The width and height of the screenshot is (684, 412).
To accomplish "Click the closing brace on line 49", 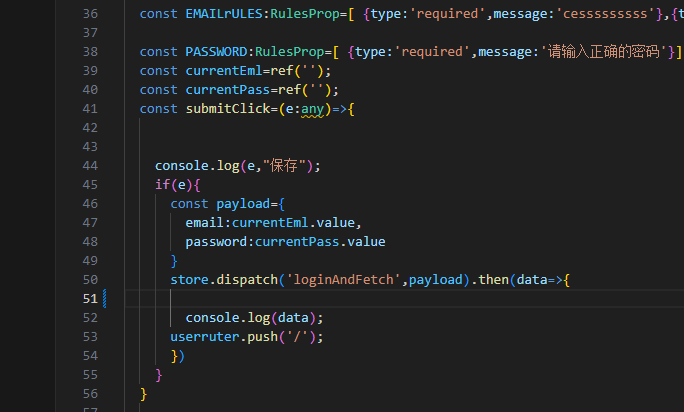I will coord(174,261).
